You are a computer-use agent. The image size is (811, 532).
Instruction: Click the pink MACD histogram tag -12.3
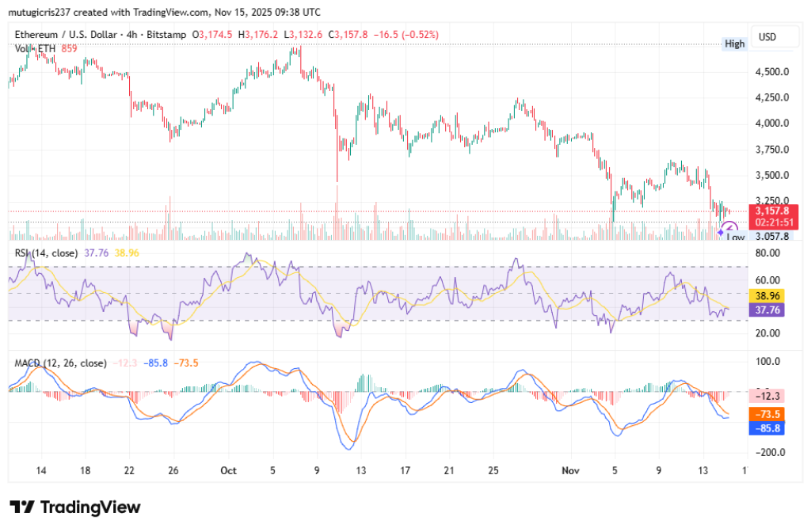click(x=767, y=395)
